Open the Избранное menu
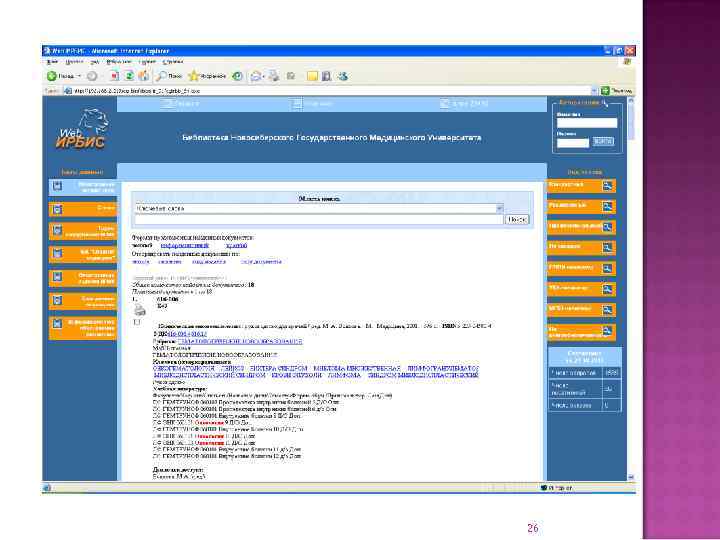This screenshot has width=720, height=540. (x=118, y=62)
